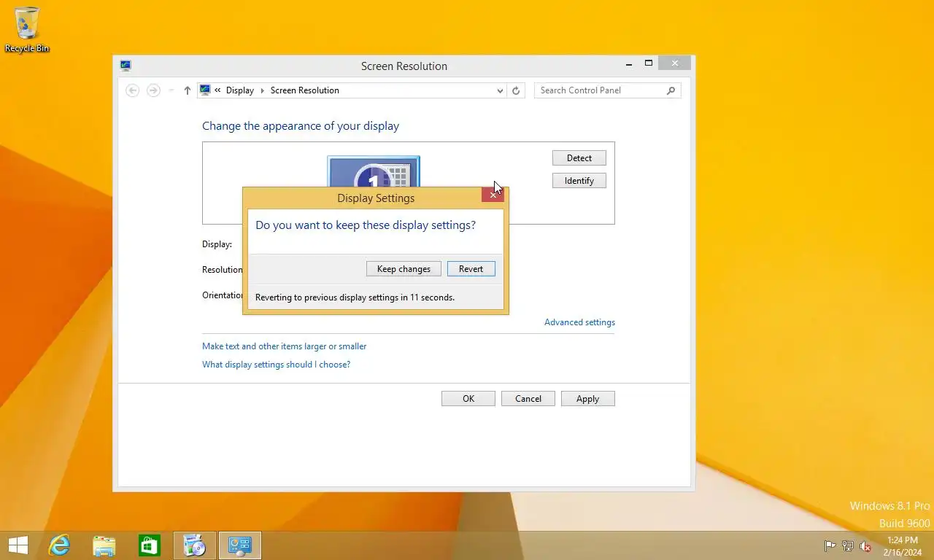
Task: Open the Windows Store taskbar icon
Action: pyautogui.click(x=150, y=545)
